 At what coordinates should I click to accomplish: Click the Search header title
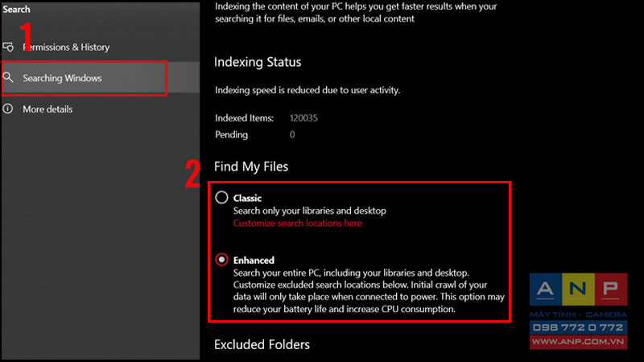(x=16, y=9)
